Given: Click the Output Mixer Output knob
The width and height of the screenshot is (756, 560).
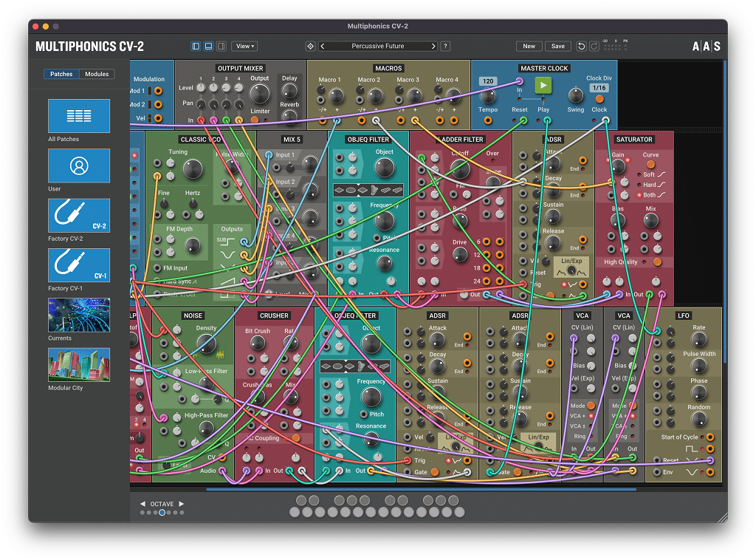Looking at the screenshot, I should pos(259,94).
